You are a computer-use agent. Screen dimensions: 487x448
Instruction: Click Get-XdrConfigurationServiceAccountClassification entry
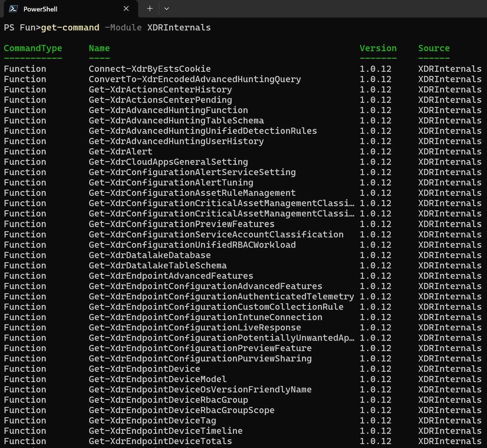(216, 234)
